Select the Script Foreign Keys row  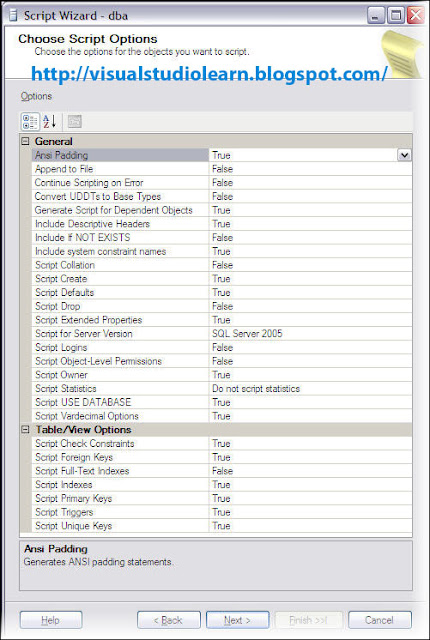coord(222,457)
